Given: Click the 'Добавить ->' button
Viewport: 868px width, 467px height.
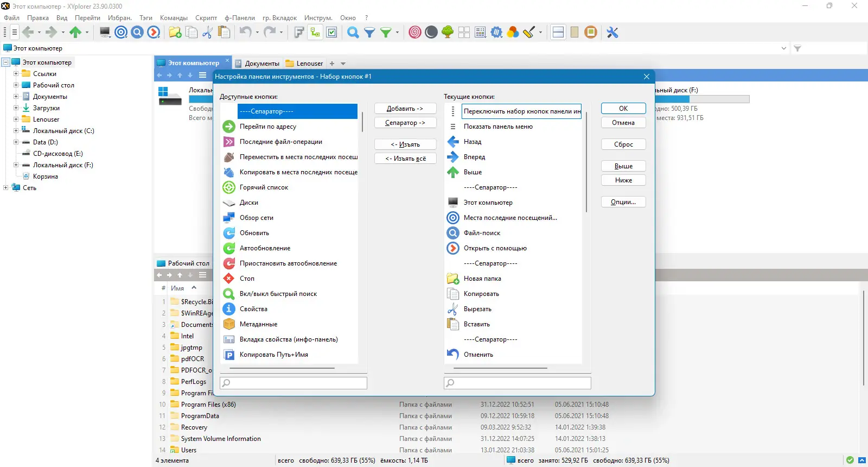Looking at the screenshot, I should [405, 109].
